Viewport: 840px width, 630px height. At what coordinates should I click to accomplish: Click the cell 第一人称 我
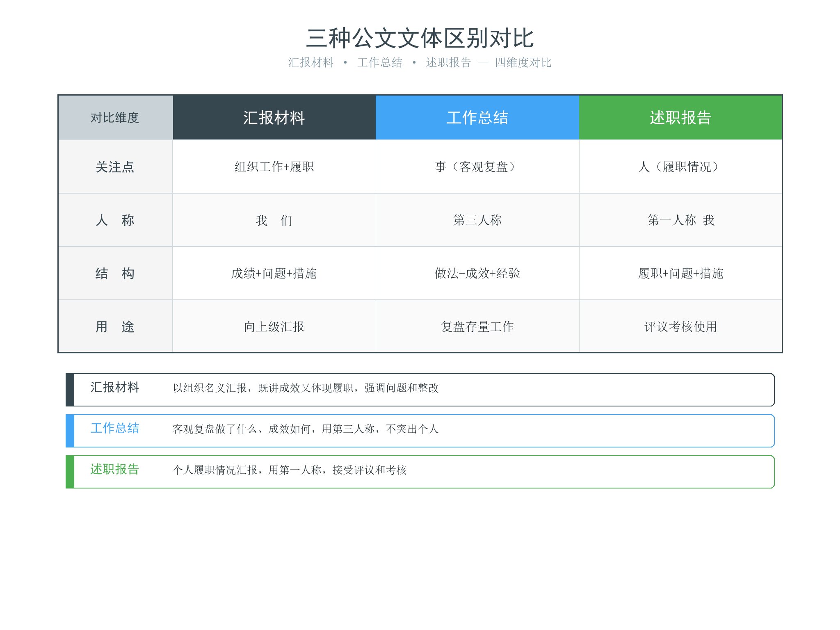point(681,220)
